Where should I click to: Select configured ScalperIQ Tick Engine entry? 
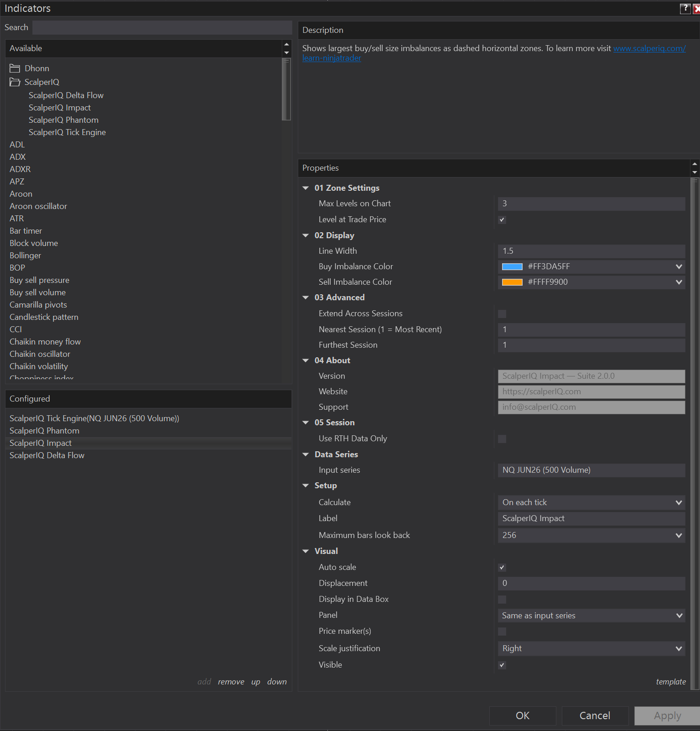(94, 418)
